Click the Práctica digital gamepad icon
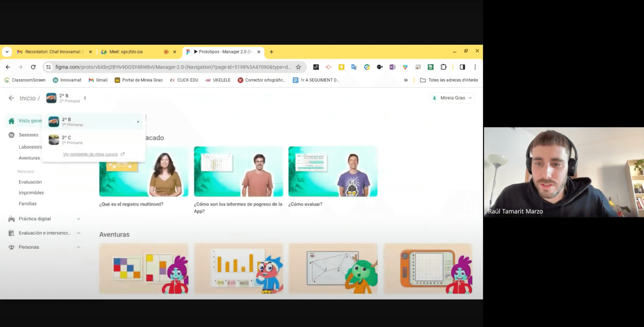 click(11, 219)
